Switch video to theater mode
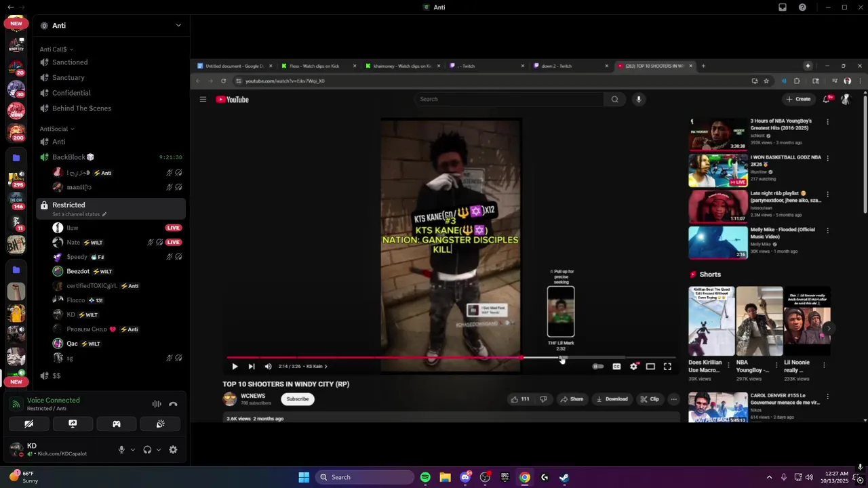Image resolution: width=868 pixels, height=488 pixels. 650,366
